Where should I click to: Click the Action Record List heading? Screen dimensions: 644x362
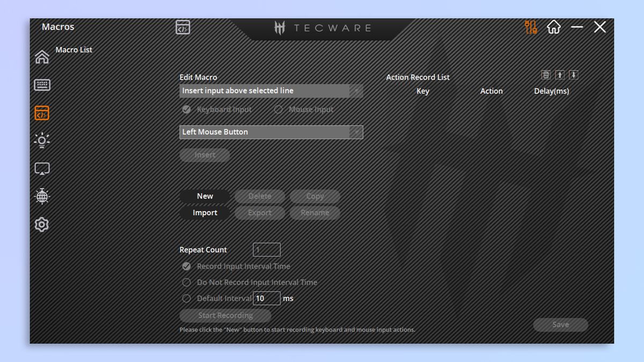418,77
